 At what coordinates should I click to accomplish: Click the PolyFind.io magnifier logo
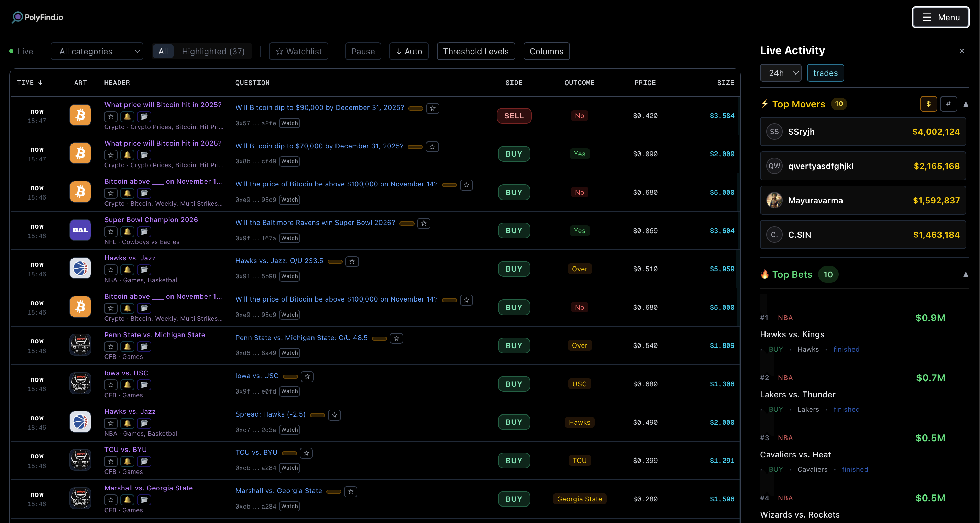(x=17, y=17)
